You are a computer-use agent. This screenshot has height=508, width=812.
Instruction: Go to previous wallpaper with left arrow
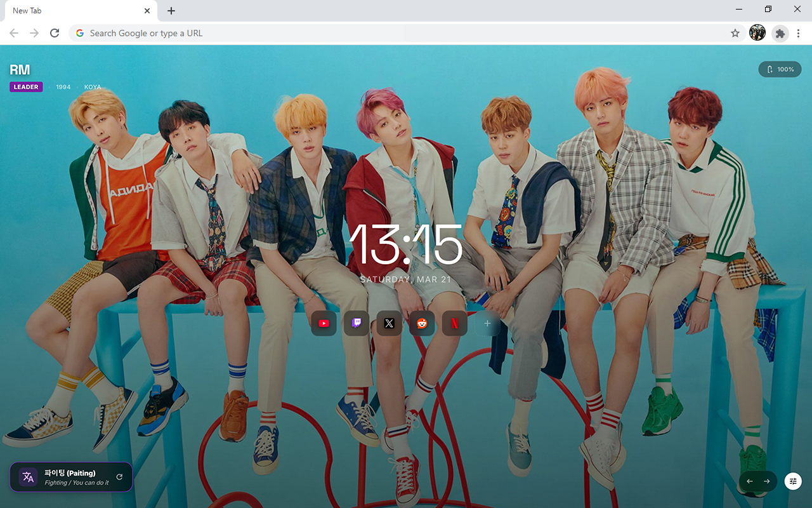click(750, 481)
